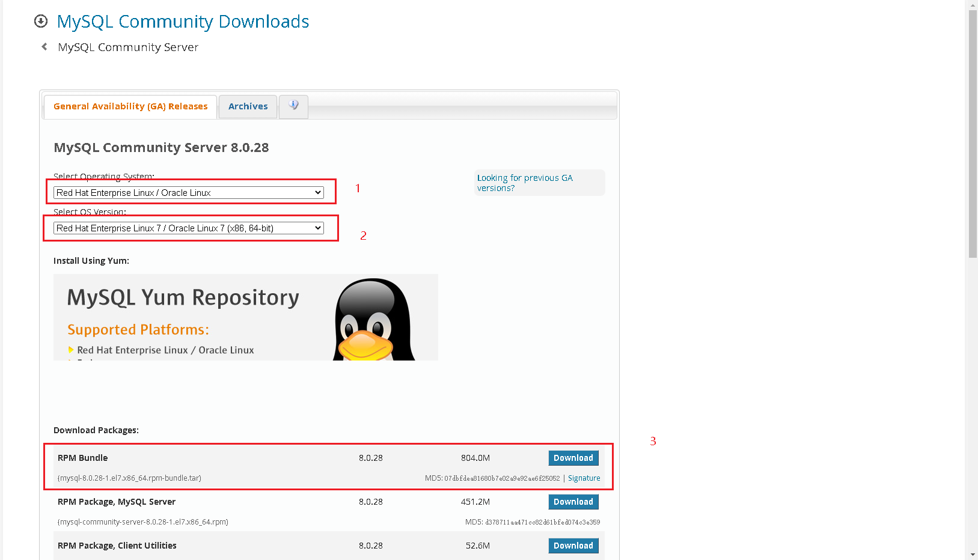Click the RPM Bundle row title

coord(83,458)
